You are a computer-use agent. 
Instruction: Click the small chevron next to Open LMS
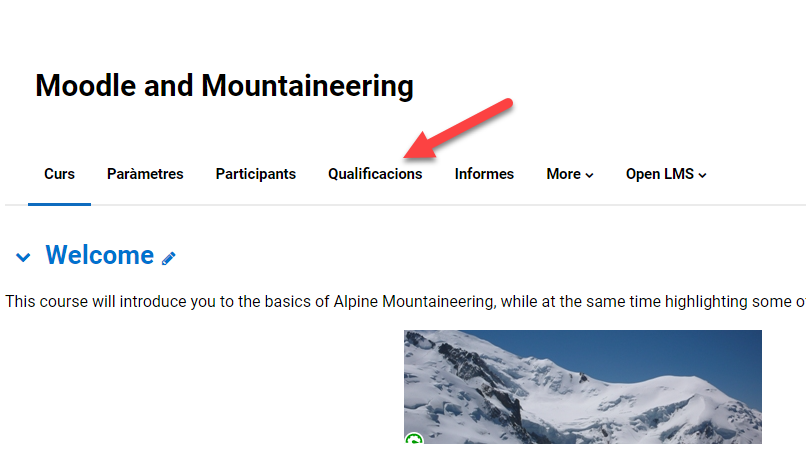pyautogui.click(x=703, y=175)
